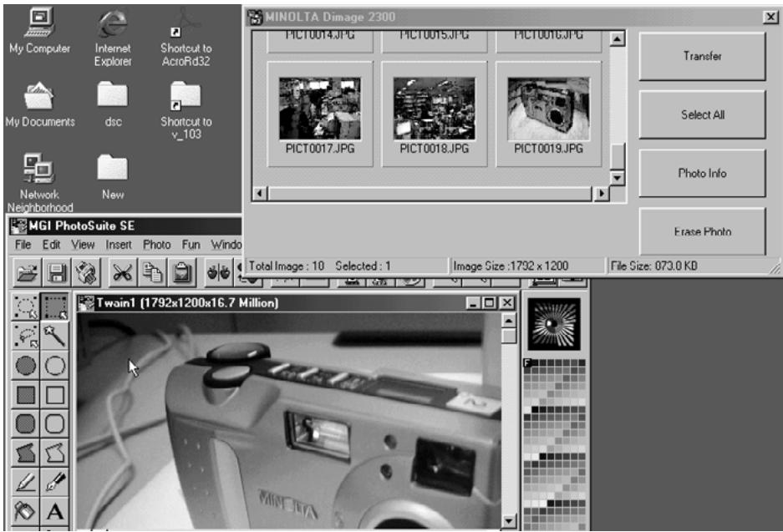The height and width of the screenshot is (532, 783).
Task: Minimize the Twain1 image window
Action: pyautogui.click(x=473, y=302)
